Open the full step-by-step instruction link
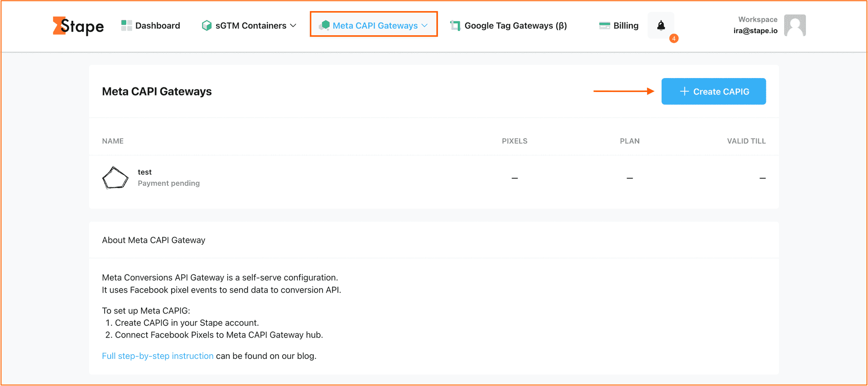 click(x=157, y=355)
